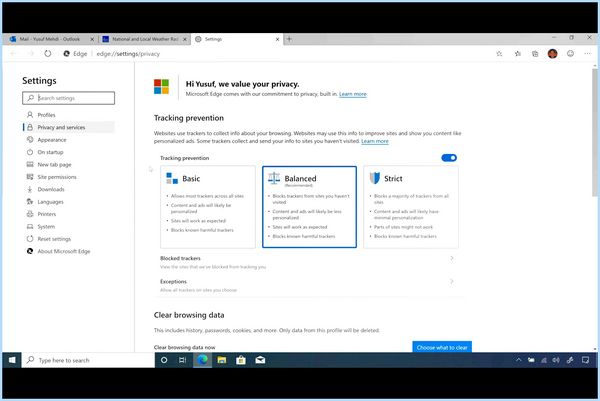This screenshot has width=600, height=401.
Task: Show hidden system tray icons
Action: point(518,360)
